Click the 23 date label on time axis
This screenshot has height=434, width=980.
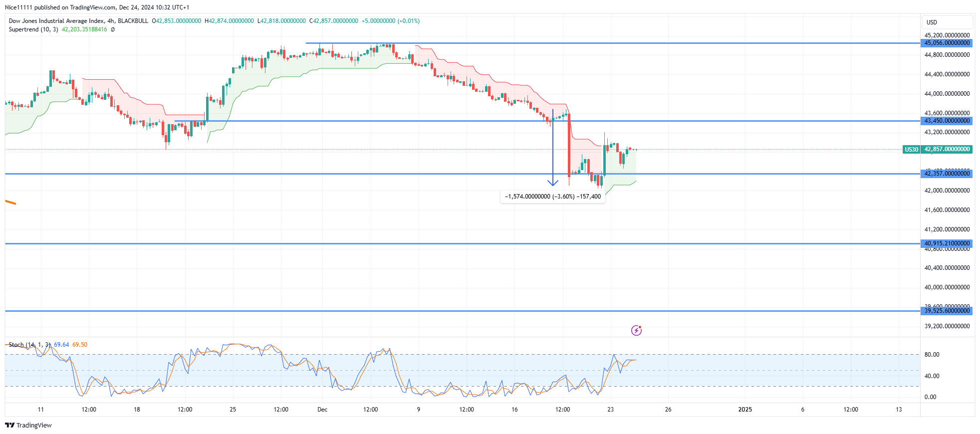click(610, 410)
